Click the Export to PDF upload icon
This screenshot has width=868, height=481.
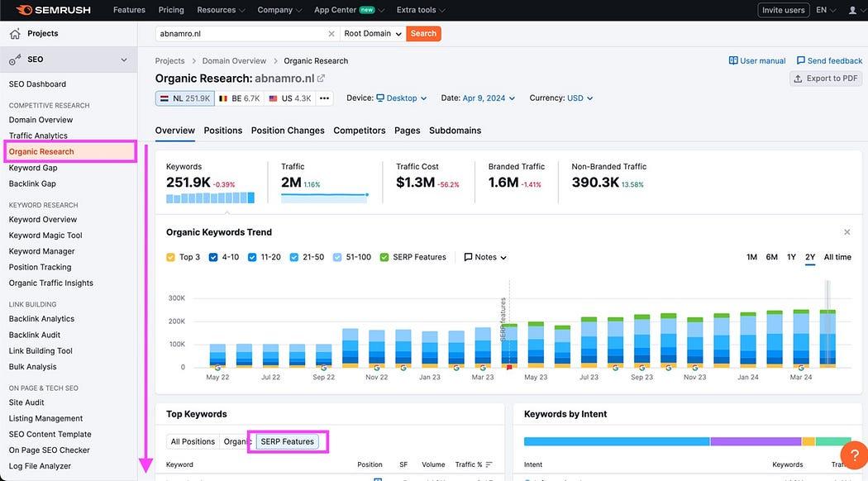[798, 79]
